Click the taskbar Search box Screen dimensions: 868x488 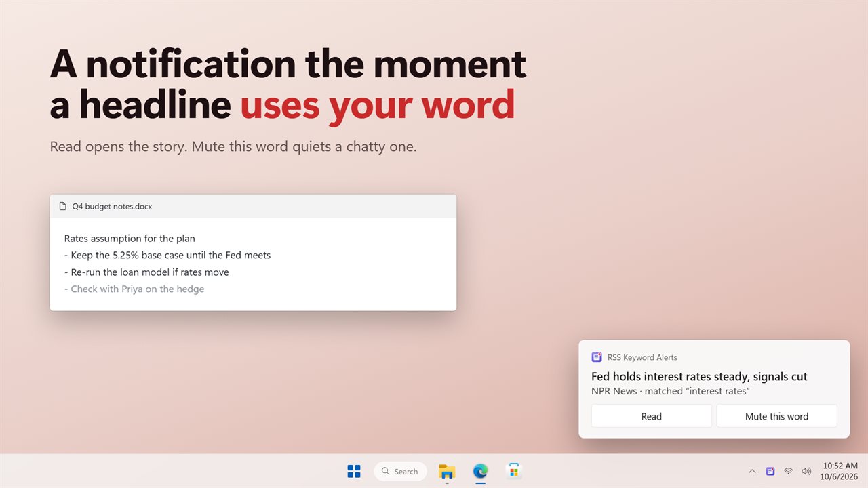pyautogui.click(x=400, y=471)
